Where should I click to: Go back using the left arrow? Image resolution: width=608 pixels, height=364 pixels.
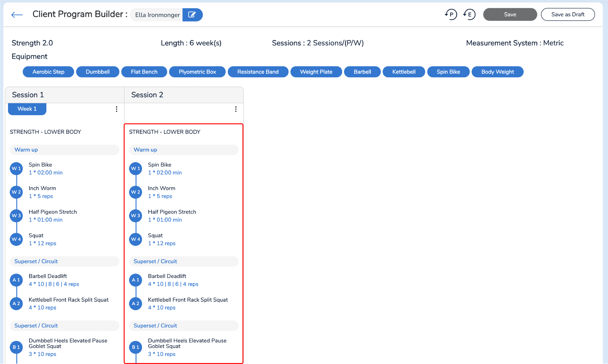[17, 15]
